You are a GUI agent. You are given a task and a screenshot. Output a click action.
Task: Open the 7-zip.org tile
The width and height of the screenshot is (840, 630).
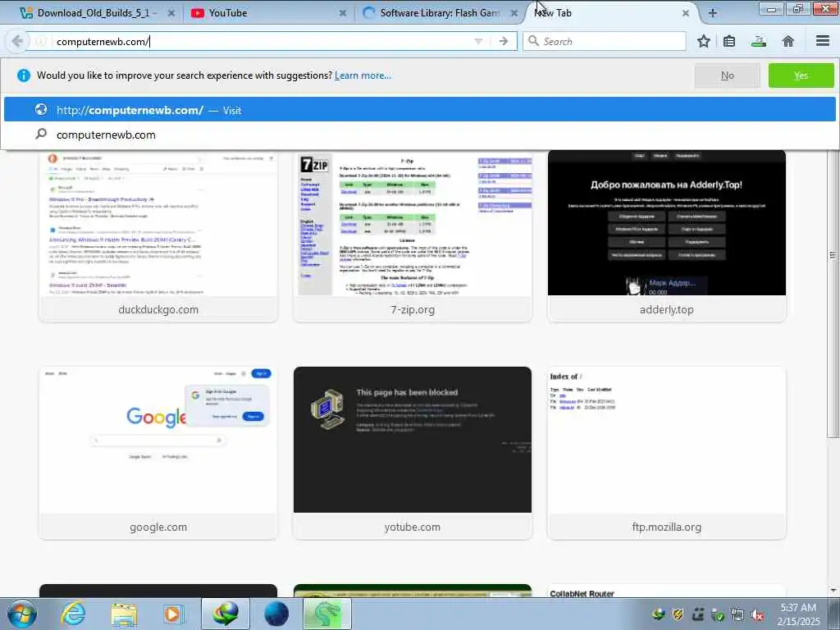tap(413, 235)
